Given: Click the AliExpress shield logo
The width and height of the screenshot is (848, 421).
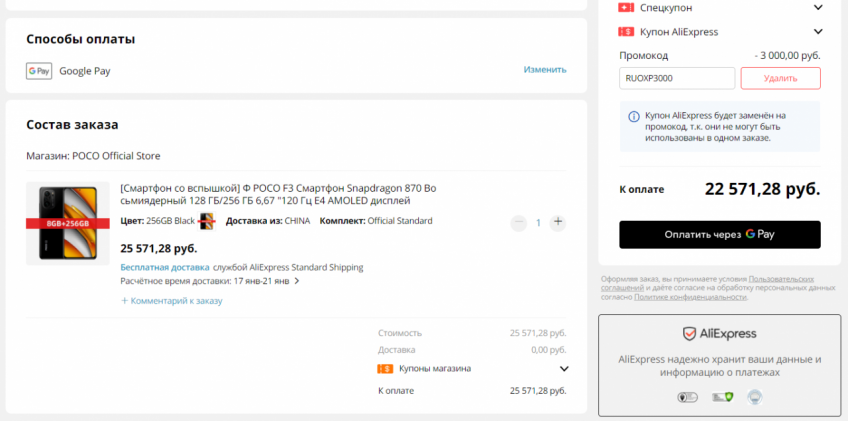Looking at the screenshot, I should (x=690, y=333).
